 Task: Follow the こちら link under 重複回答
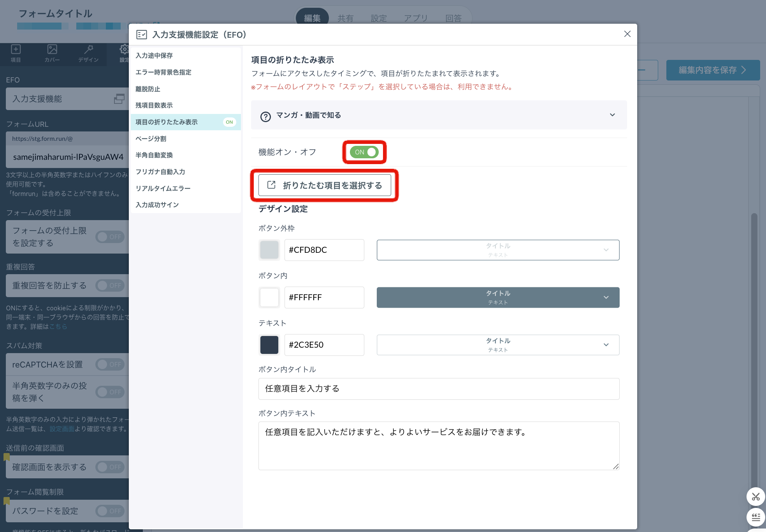[58, 327]
